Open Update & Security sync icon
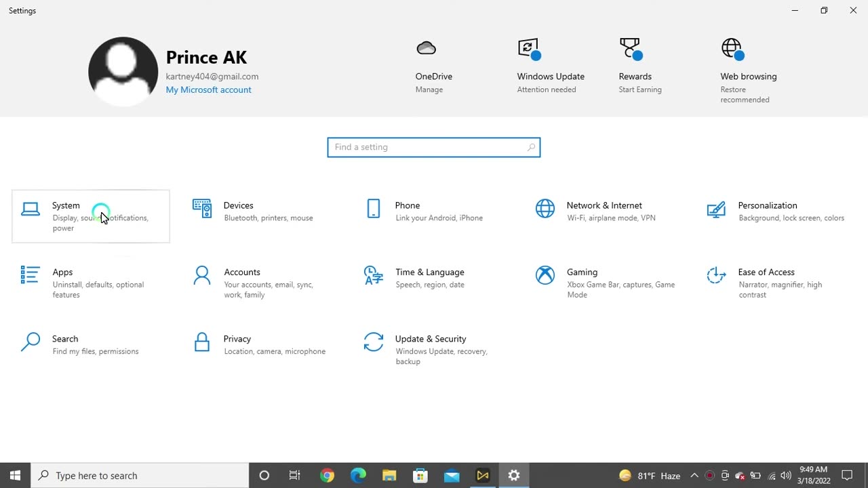 374,342
